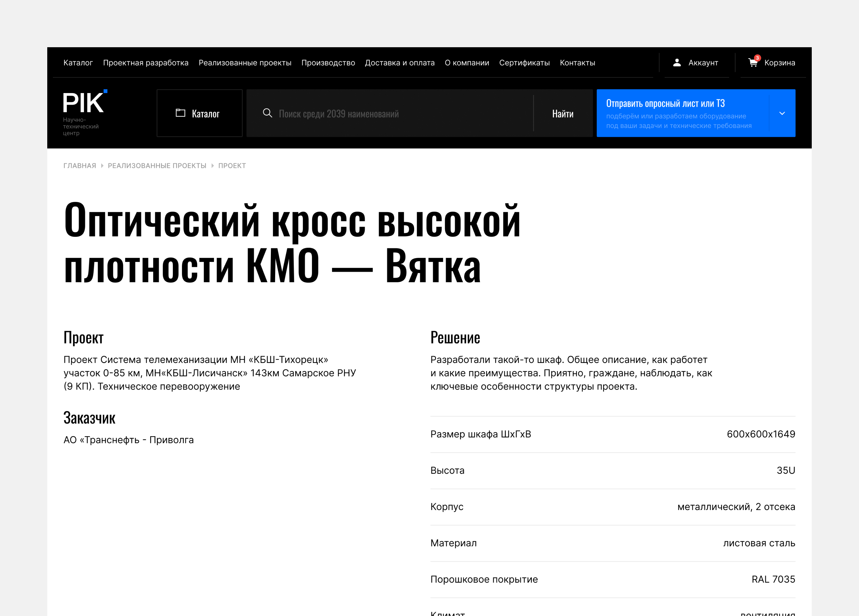859x616 pixels.
Task: Open Производство page
Action: 328,63
